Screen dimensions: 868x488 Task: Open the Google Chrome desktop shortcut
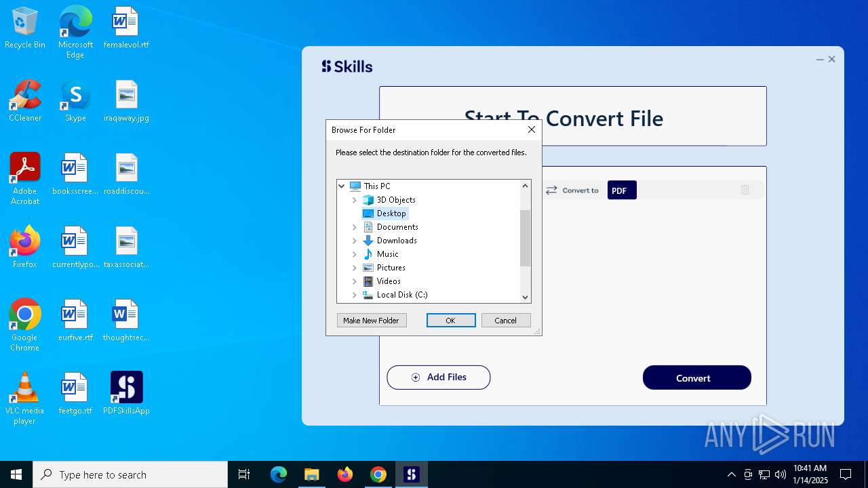pos(25,325)
